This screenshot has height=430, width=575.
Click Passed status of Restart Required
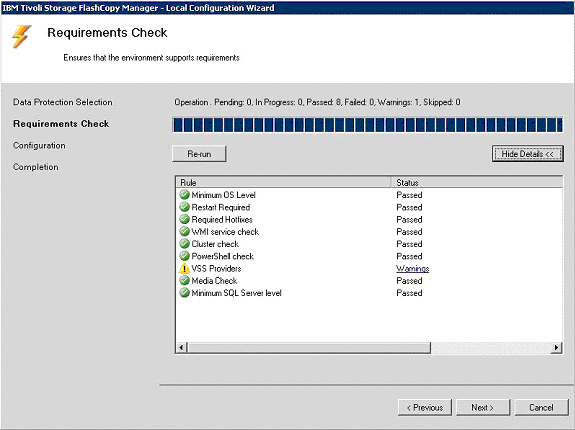coord(409,207)
